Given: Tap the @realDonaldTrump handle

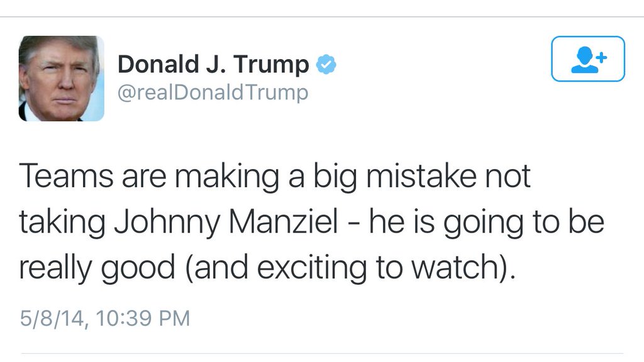Looking at the screenshot, I should tap(213, 93).
